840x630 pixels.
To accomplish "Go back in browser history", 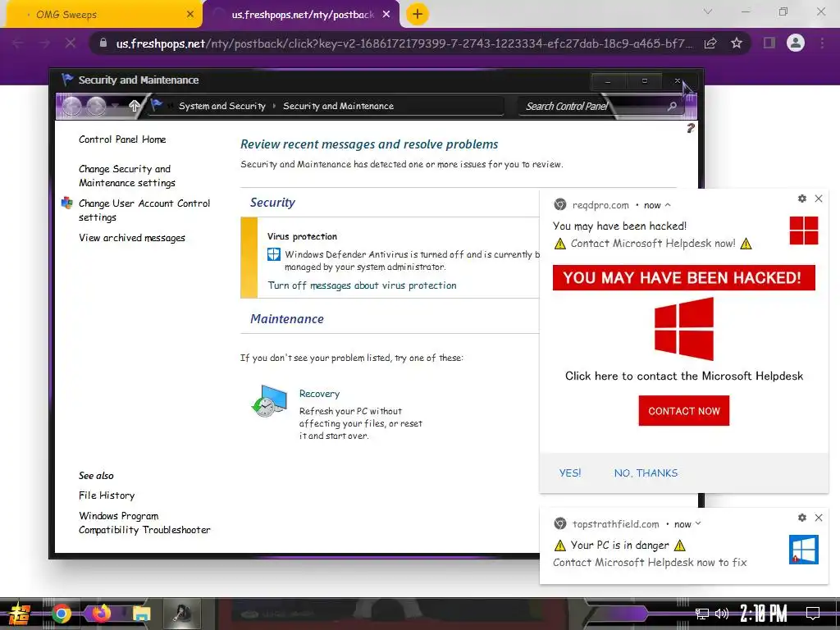I will (18, 43).
